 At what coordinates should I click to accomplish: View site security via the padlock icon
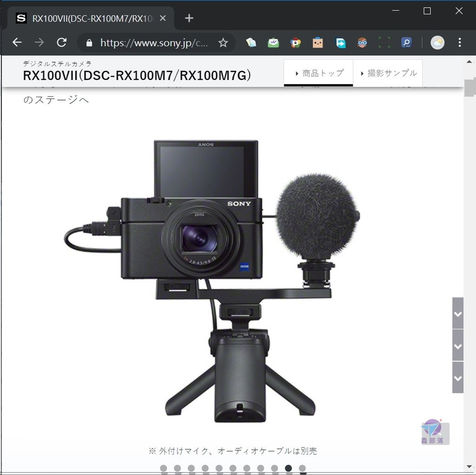[x=89, y=43]
